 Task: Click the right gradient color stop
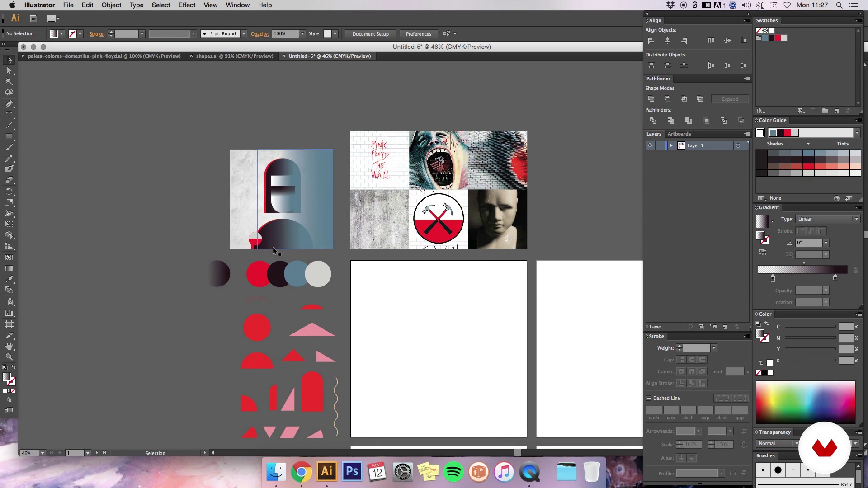click(835, 277)
